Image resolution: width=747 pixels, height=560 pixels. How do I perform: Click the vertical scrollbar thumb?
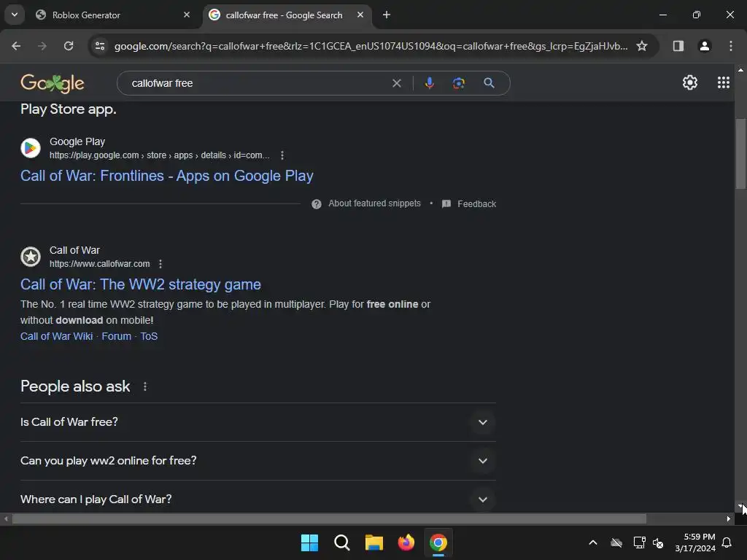740,153
